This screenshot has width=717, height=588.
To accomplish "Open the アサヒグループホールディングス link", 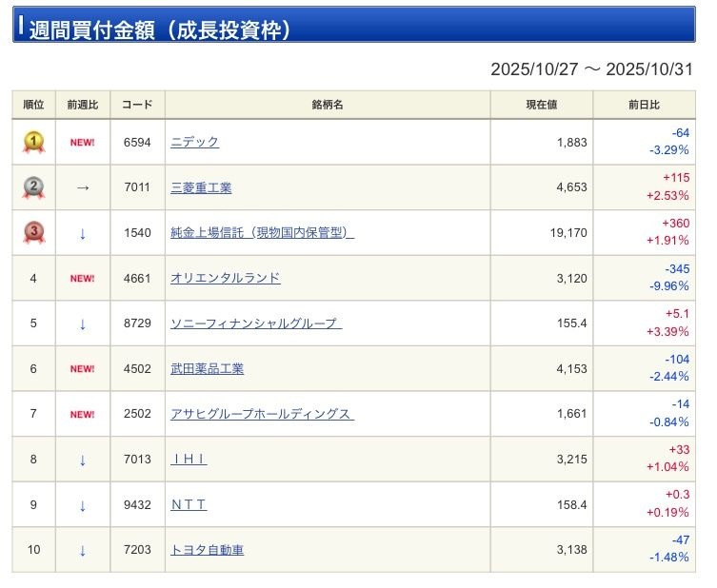I will click(262, 415).
